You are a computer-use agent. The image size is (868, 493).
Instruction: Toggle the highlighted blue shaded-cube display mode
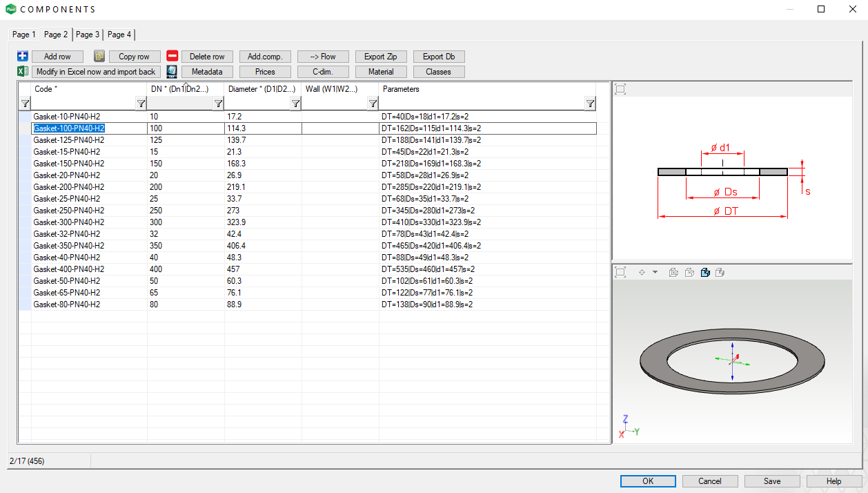705,273
